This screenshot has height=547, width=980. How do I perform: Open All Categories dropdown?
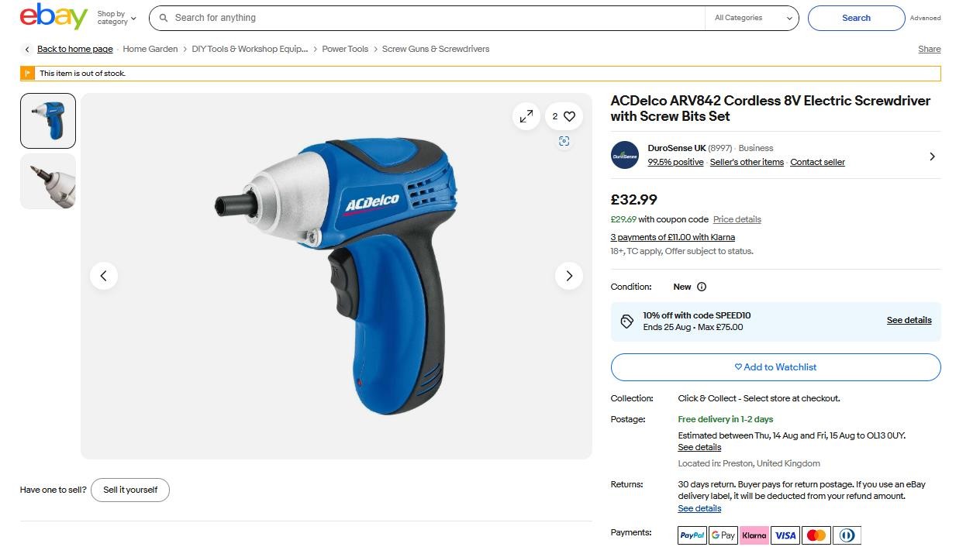click(x=753, y=18)
